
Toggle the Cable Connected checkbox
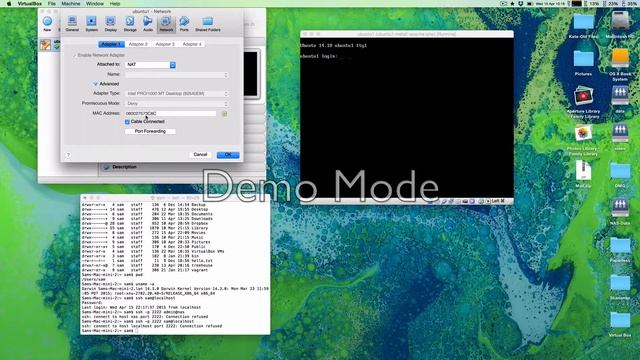tap(127, 122)
